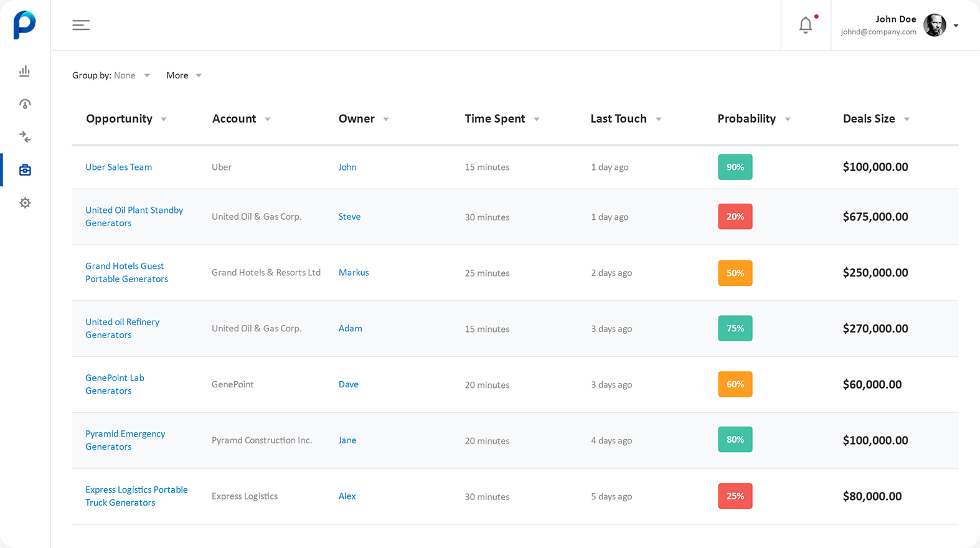This screenshot has height=548, width=980.
Task: Click the green 80% probability badge
Action: click(x=735, y=440)
